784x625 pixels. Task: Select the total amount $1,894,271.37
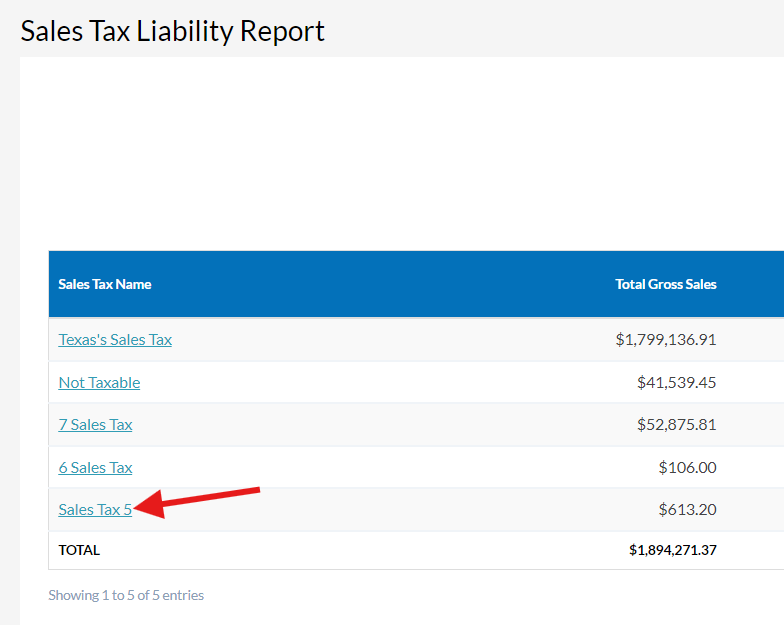pos(672,550)
